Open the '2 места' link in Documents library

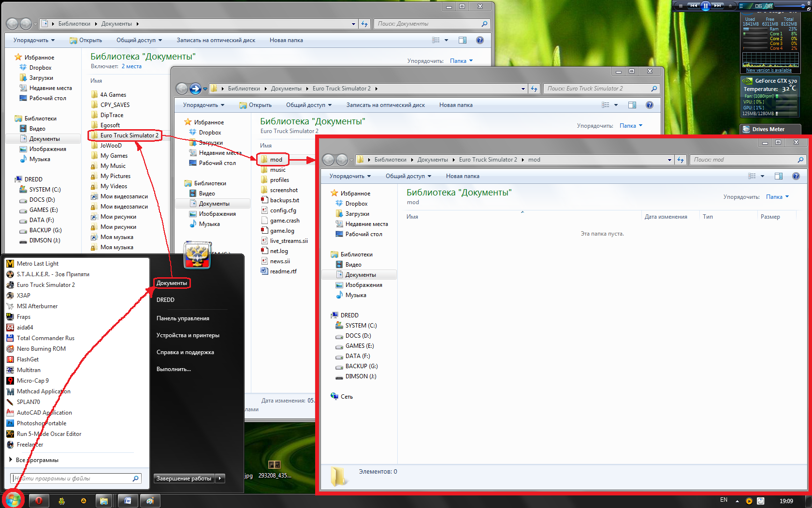(131, 66)
